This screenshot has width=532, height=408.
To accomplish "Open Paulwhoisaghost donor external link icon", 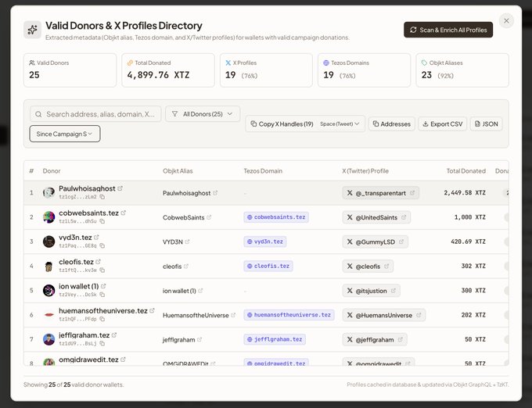I will pyautogui.click(x=120, y=188).
